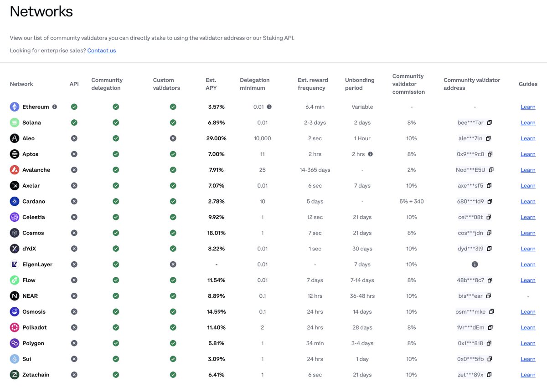Image resolution: width=547 pixels, height=392 pixels.
Task: Click the Solana network logo icon
Action: [15, 122]
